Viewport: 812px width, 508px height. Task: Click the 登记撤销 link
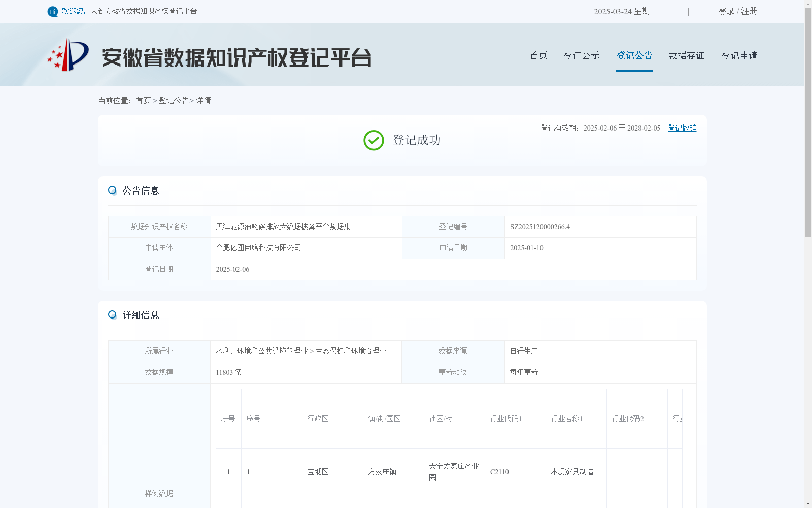[x=682, y=128]
